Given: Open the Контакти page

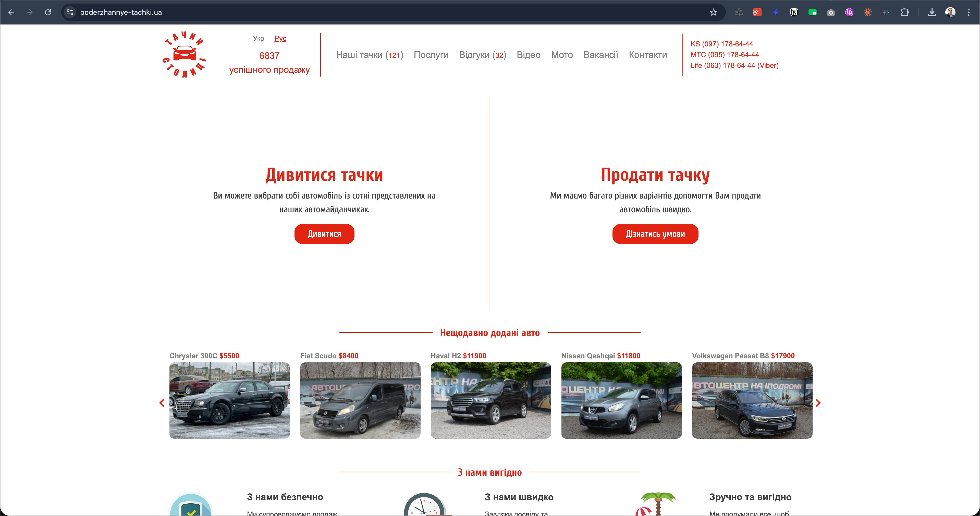Looking at the screenshot, I should tap(647, 55).
